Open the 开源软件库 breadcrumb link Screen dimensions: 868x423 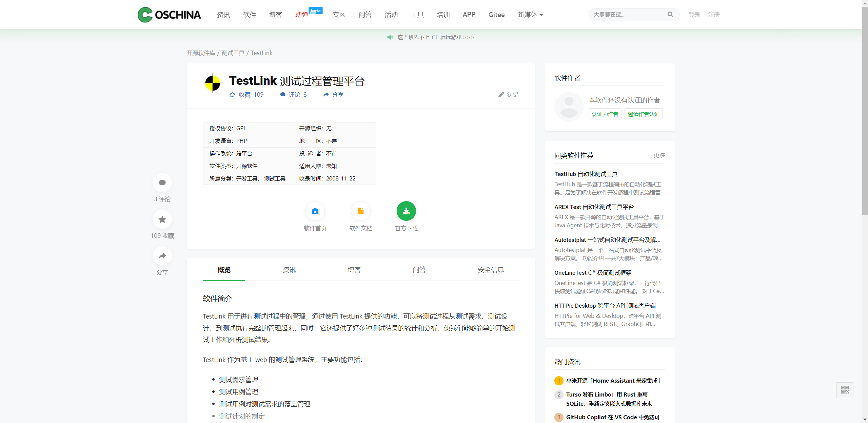[x=201, y=53]
